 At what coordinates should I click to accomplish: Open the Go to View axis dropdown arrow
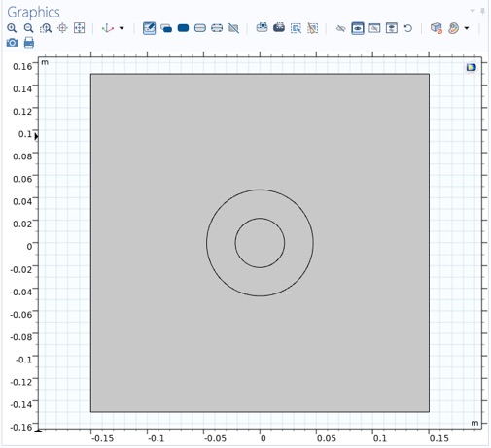pyautogui.click(x=122, y=28)
